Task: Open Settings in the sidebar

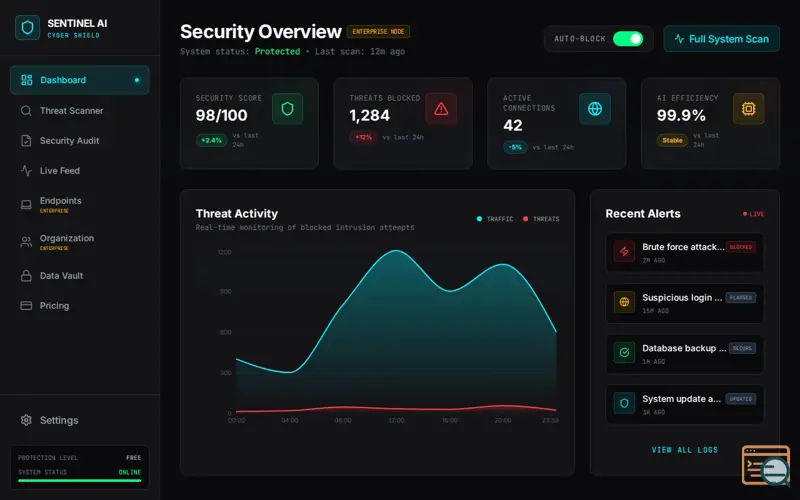Action: 80,420
